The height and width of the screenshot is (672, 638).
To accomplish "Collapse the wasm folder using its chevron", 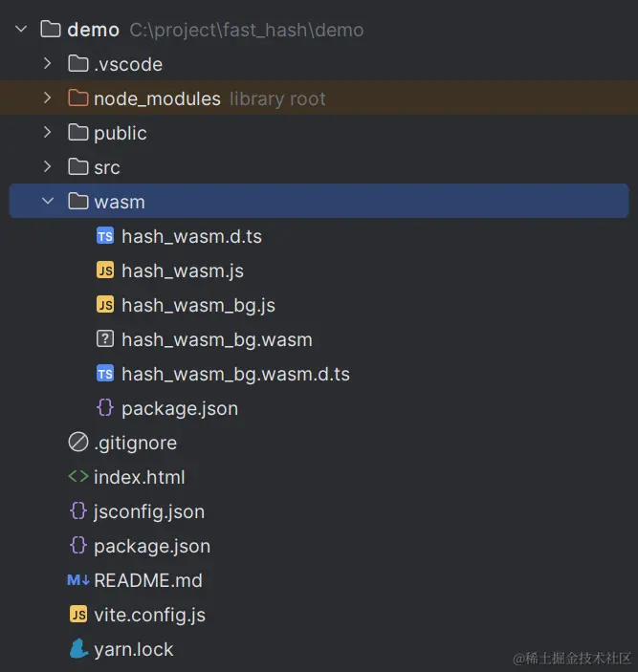I will (x=48, y=202).
